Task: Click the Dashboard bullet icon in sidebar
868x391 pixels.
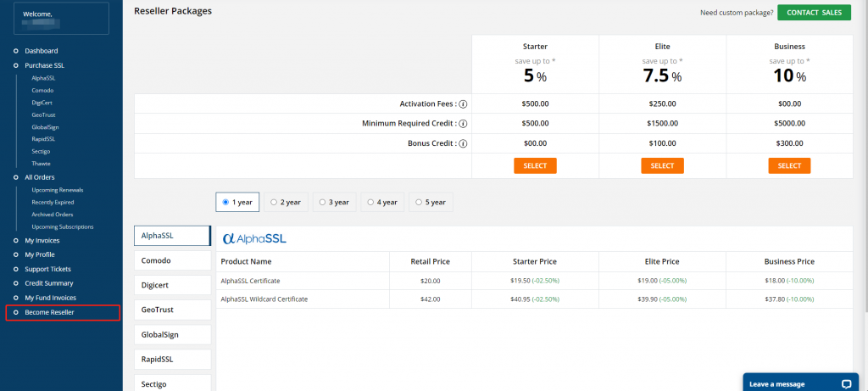Action: click(16, 51)
